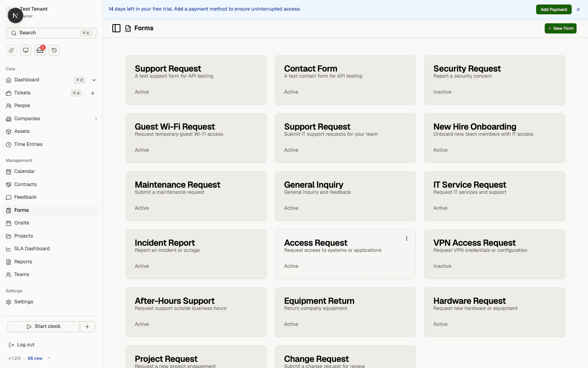This screenshot has height=368, width=588.
Task: Click the Add Payment button
Action: [x=554, y=9]
